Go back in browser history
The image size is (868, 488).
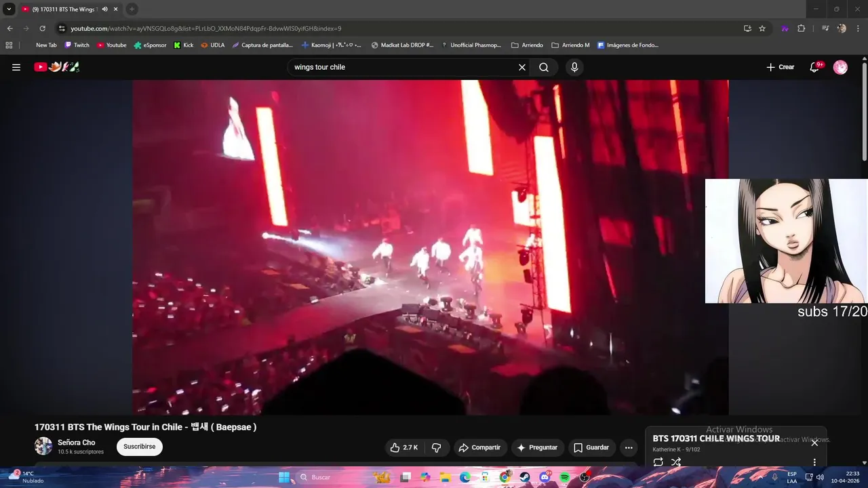coord(9,28)
